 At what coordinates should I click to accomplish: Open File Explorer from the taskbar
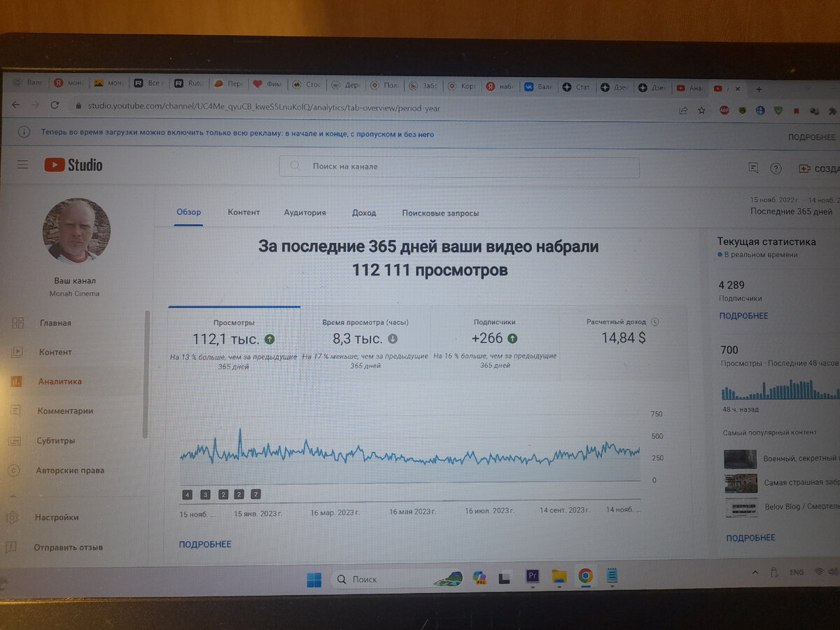[559, 576]
